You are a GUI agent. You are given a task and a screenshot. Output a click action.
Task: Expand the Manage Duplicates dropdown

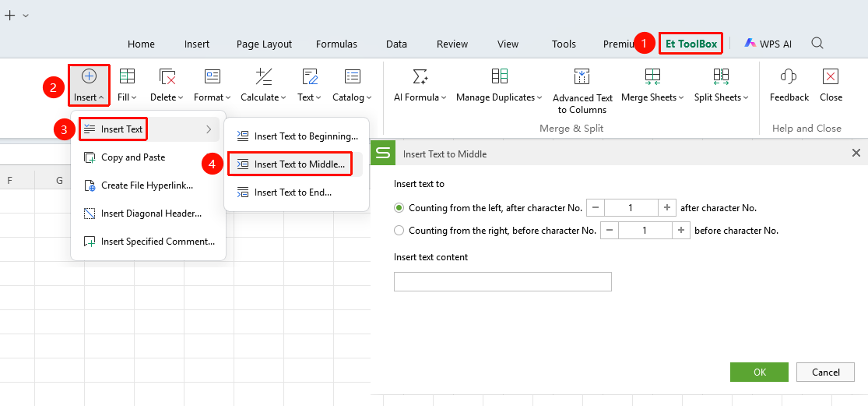pos(539,98)
